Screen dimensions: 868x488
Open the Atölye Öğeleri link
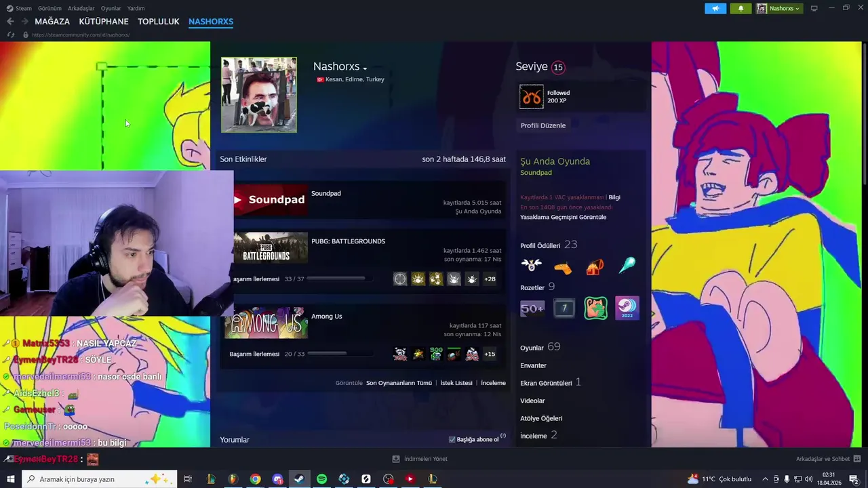(541, 418)
